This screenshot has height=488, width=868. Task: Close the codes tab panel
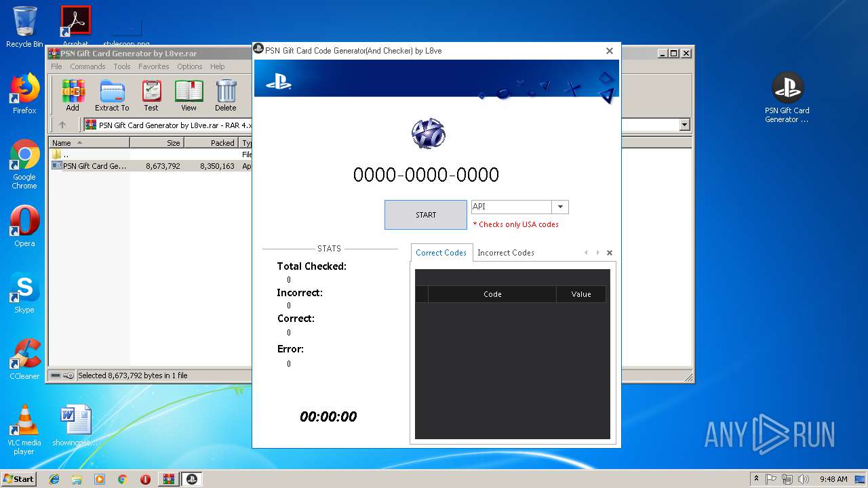click(610, 253)
